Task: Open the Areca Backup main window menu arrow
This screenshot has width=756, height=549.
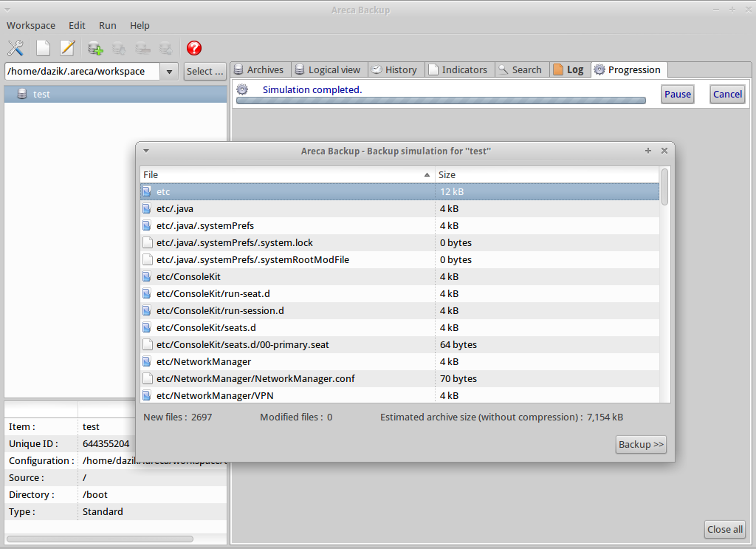Action: tap(7, 10)
